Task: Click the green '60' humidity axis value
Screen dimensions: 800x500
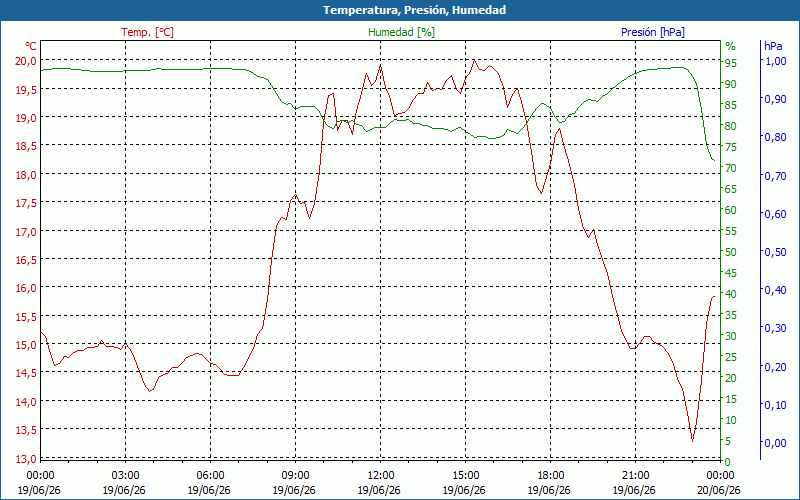Action: 731,210
